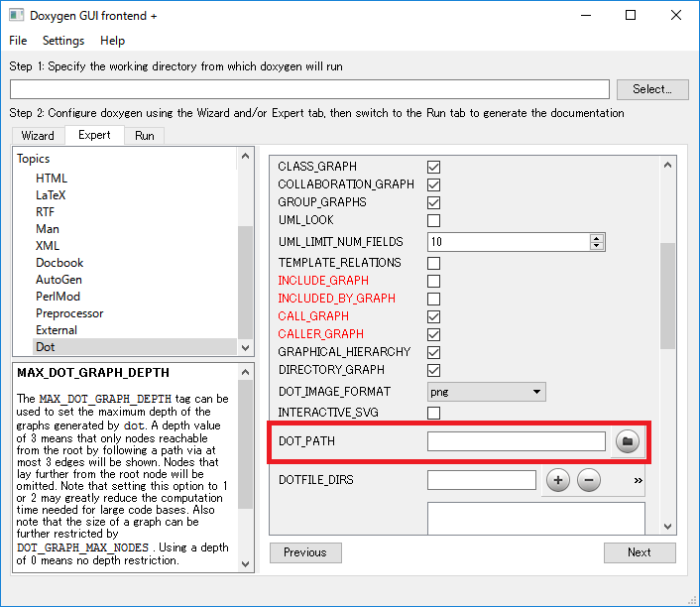This screenshot has width=700, height=607.
Task: Click the options panel scroll down arrow
Action: (668, 527)
